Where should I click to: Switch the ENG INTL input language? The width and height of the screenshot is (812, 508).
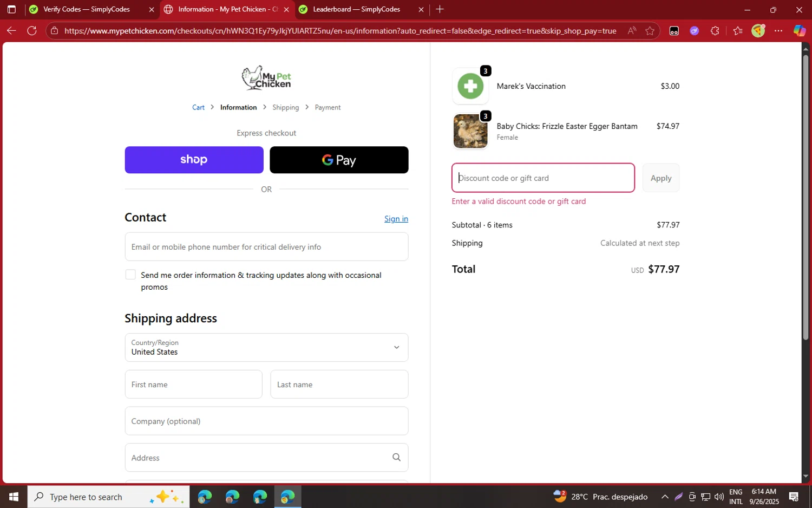pos(736,497)
